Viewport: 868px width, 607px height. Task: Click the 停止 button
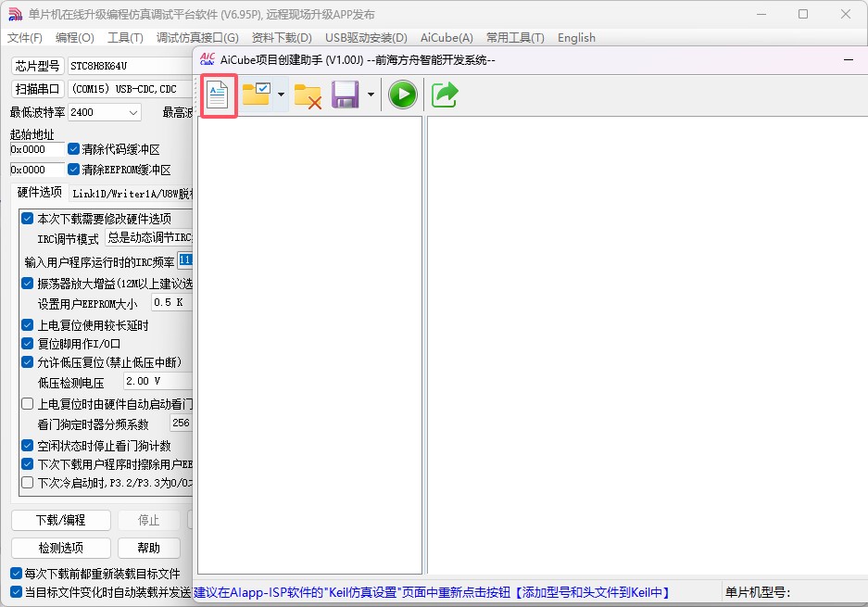(x=149, y=520)
